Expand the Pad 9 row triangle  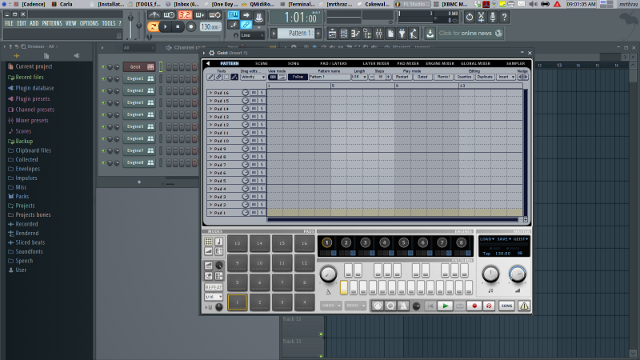211,149
